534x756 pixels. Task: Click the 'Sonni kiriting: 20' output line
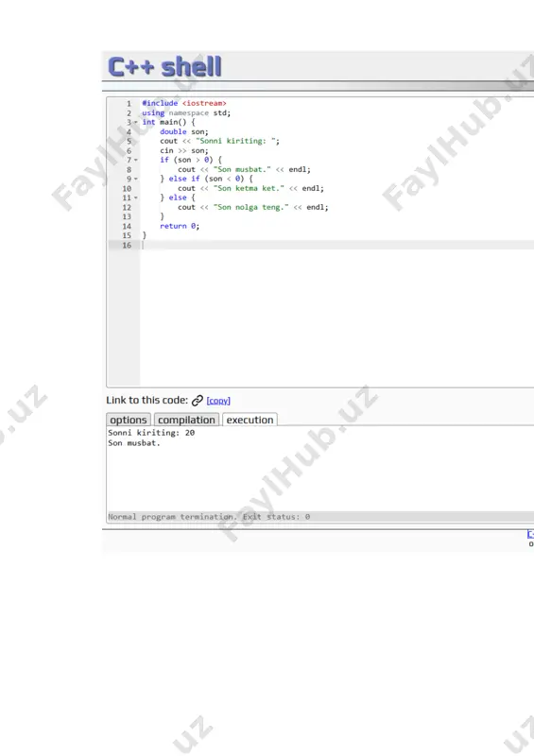151,433
